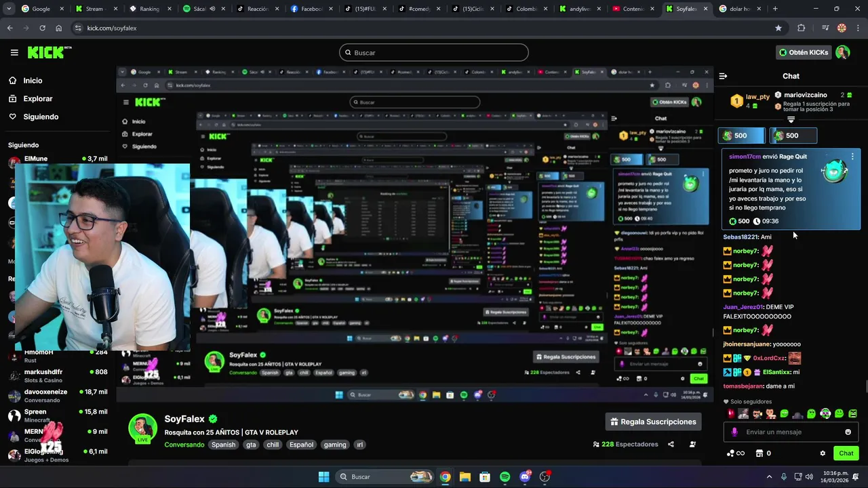The width and height of the screenshot is (868, 488).
Task: Click the share stream icon
Action: [x=671, y=445]
